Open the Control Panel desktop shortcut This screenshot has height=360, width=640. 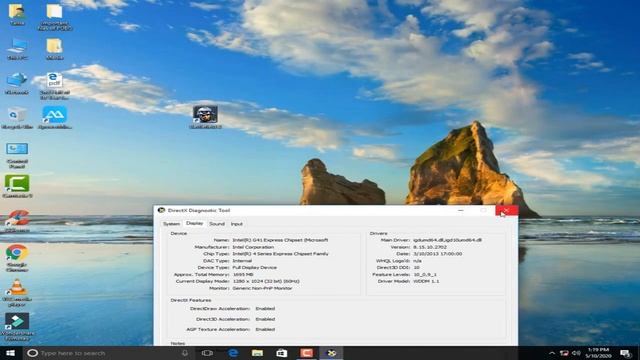tap(17, 155)
